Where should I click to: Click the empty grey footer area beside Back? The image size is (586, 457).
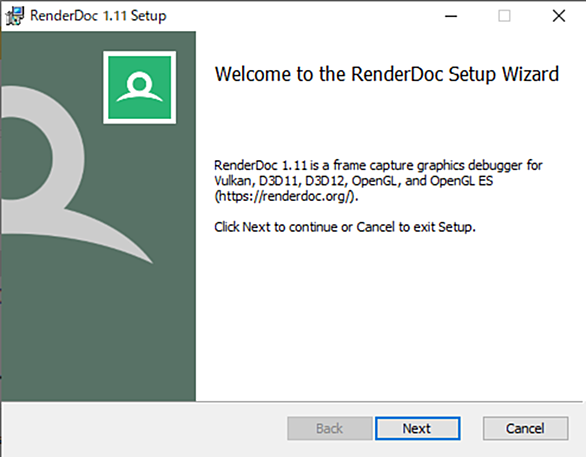tap(144, 428)
